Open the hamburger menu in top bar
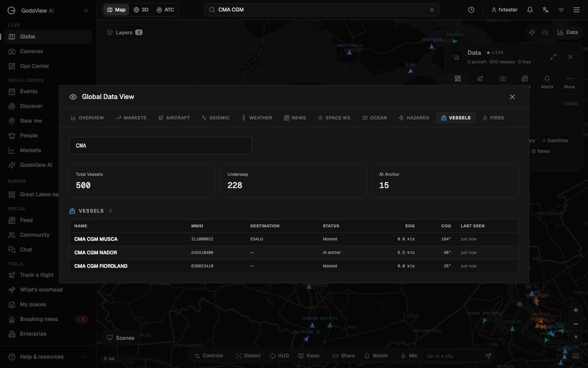The image size is (588, 368). [576, 10]
